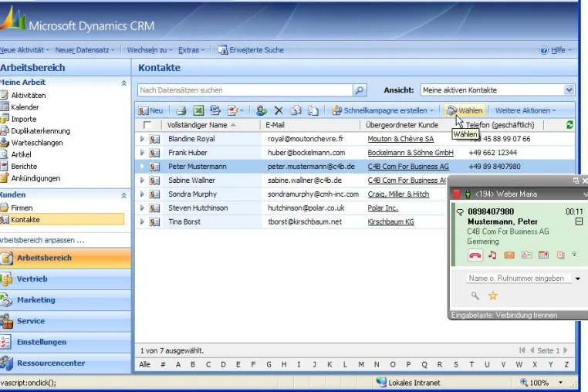Click the green person presence icon
588x392 pixels.
click(468, 194)
